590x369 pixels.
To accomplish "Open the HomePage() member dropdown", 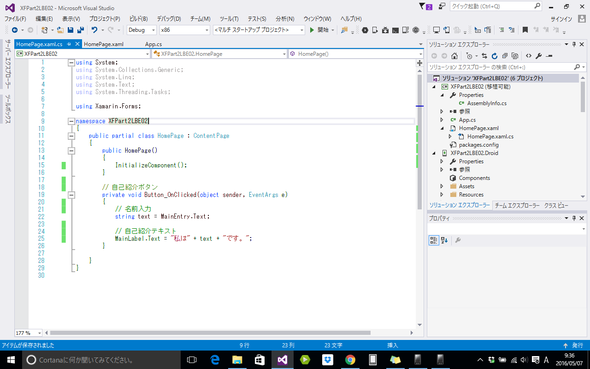I will click(356, 54).
